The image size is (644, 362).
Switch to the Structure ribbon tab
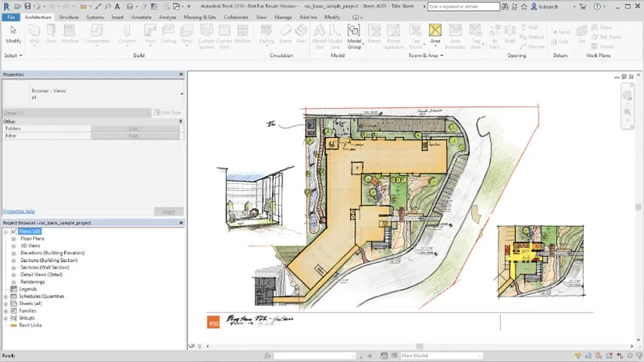69,17
